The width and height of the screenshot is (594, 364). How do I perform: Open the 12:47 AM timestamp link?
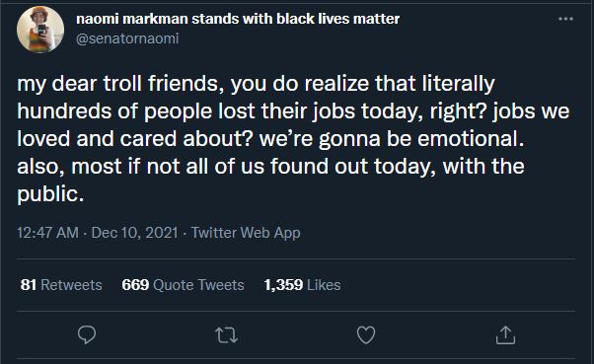coord(47,233)
